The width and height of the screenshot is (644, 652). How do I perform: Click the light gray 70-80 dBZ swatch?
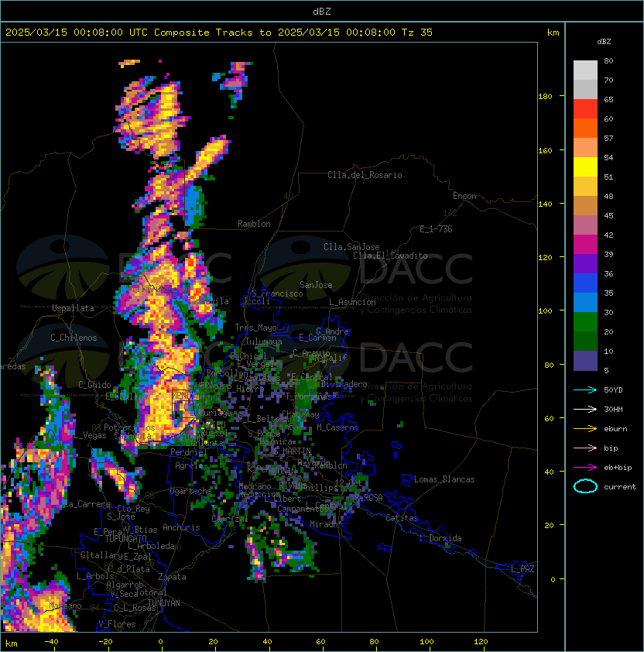585,70
